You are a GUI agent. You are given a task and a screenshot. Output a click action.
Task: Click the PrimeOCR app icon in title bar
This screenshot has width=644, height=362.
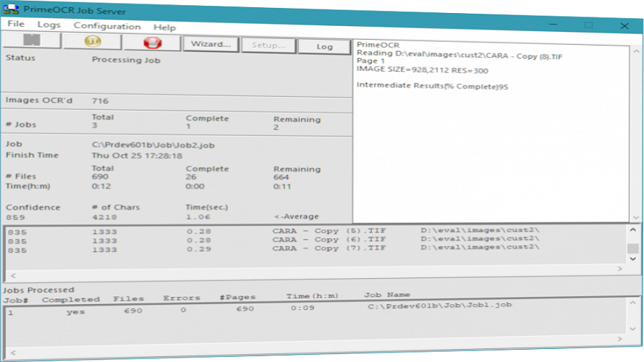pos(11,9)
